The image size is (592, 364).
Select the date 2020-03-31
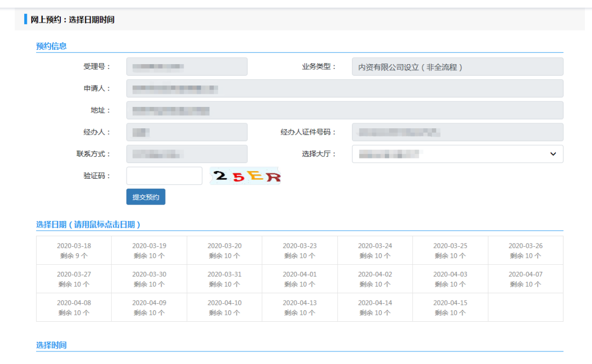[x=224, y=279]
